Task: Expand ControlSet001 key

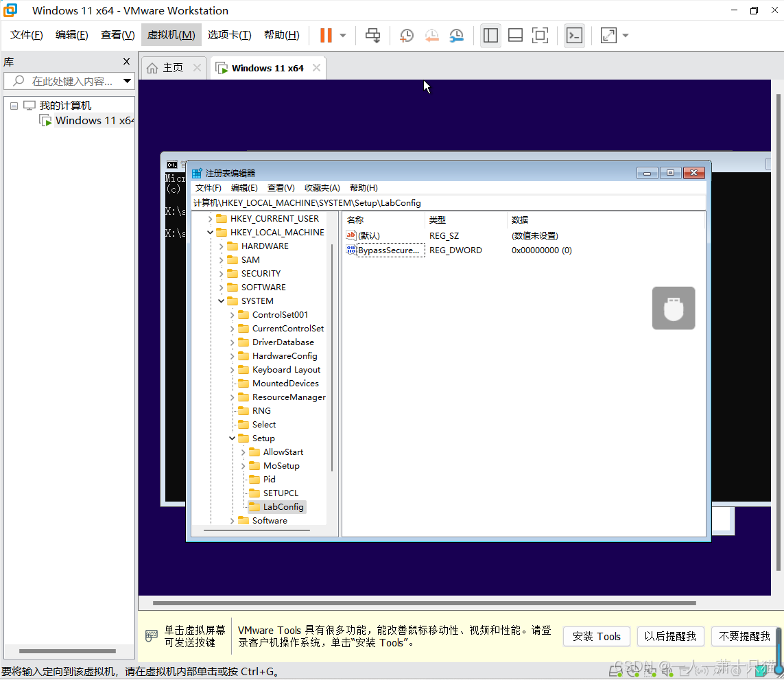Action: [232, 315]
